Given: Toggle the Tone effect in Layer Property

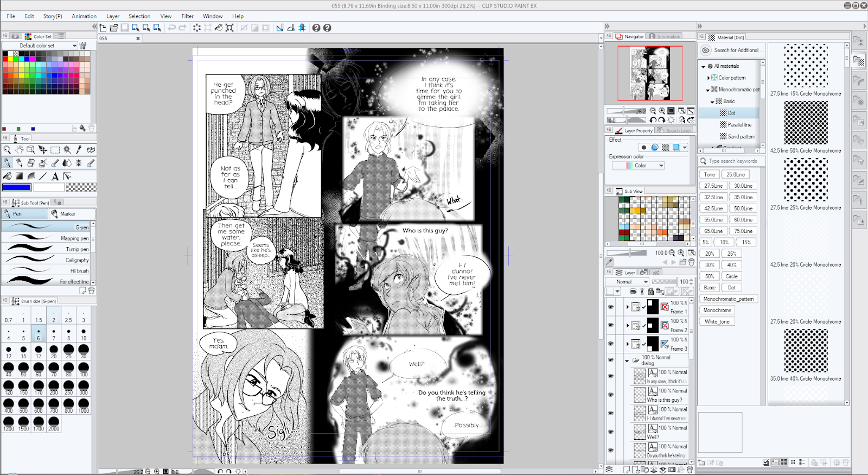Looking at the screenshot, I should click(x=665, y=147).
